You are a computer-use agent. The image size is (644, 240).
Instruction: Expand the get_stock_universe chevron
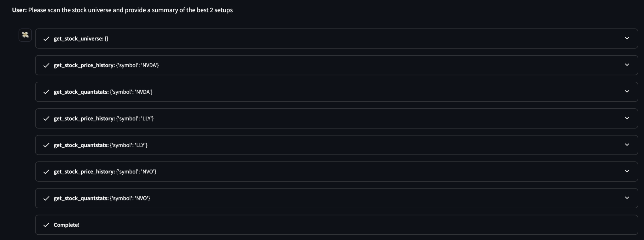tap(627, 38)
